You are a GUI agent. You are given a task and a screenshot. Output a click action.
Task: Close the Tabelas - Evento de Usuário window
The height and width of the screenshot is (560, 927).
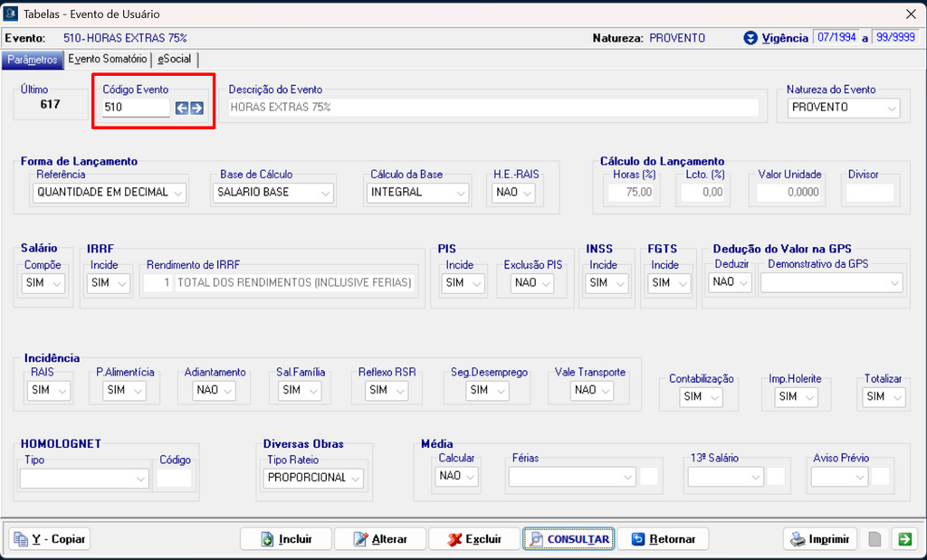(911, 14)
